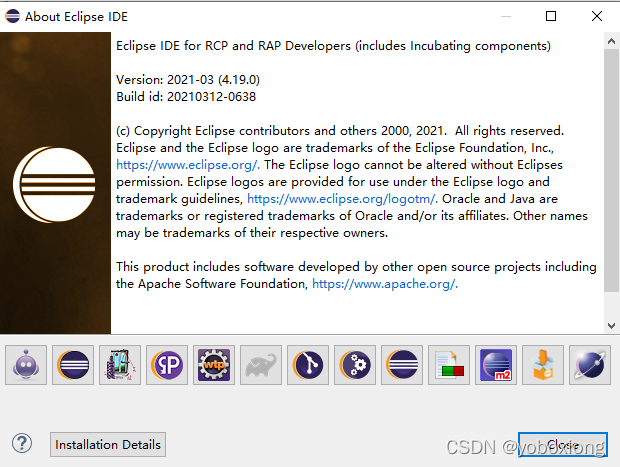
Task: Click the scrollbar down arrow
Action: (x=611, y=326)
